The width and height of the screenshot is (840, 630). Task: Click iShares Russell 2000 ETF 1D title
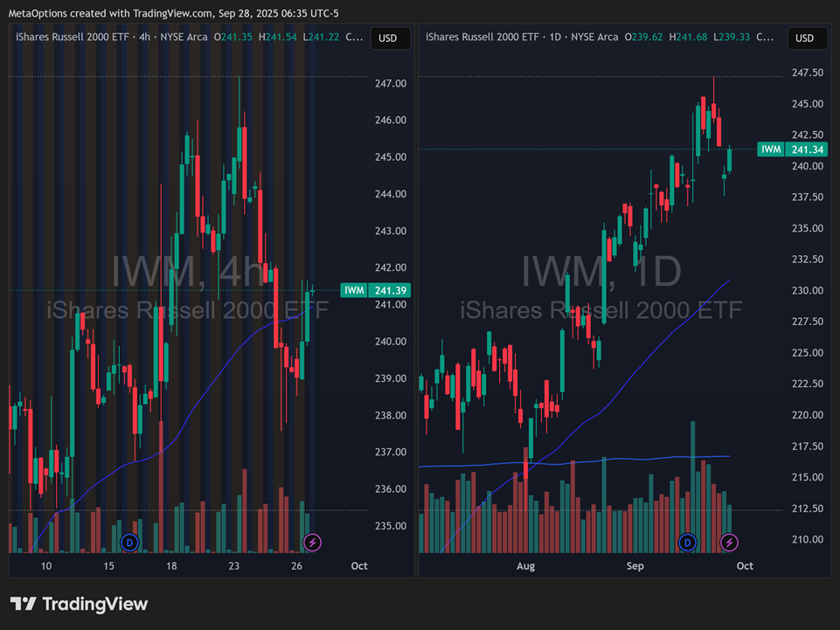pos(522,37)
